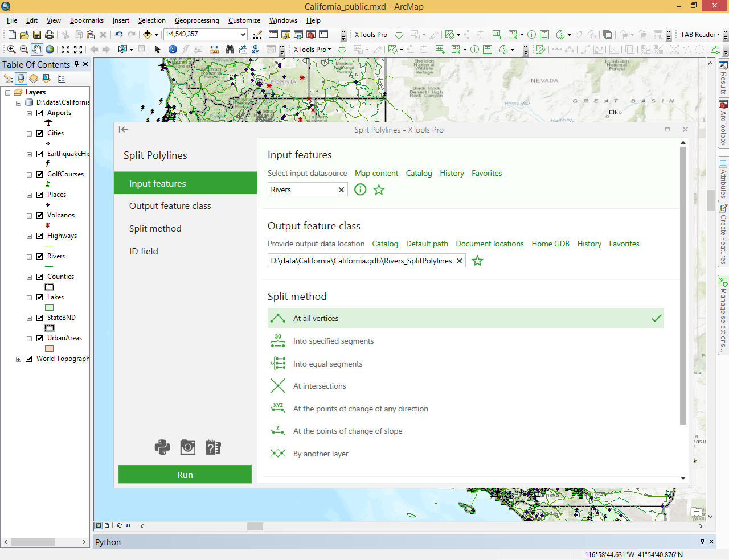Viewport: 729px width, 560px height.
Task: Hide the Highways layer
Action: [x=39, y=236]
